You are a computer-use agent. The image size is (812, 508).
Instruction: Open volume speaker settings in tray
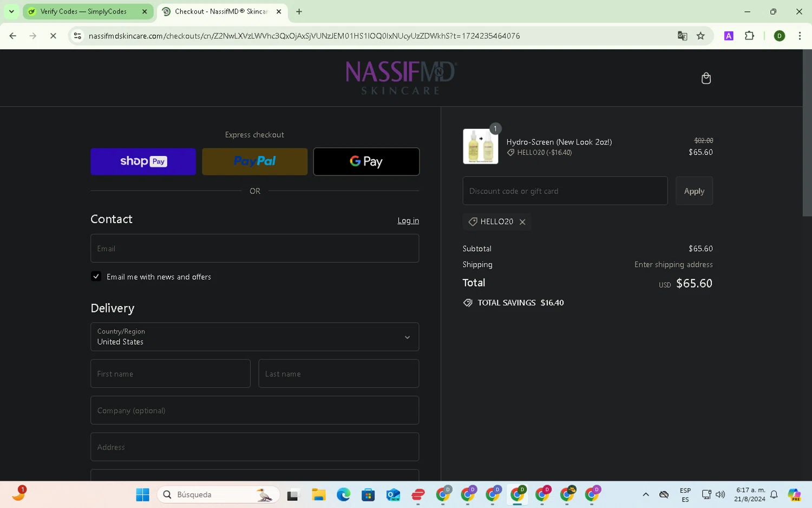(720, 494)
